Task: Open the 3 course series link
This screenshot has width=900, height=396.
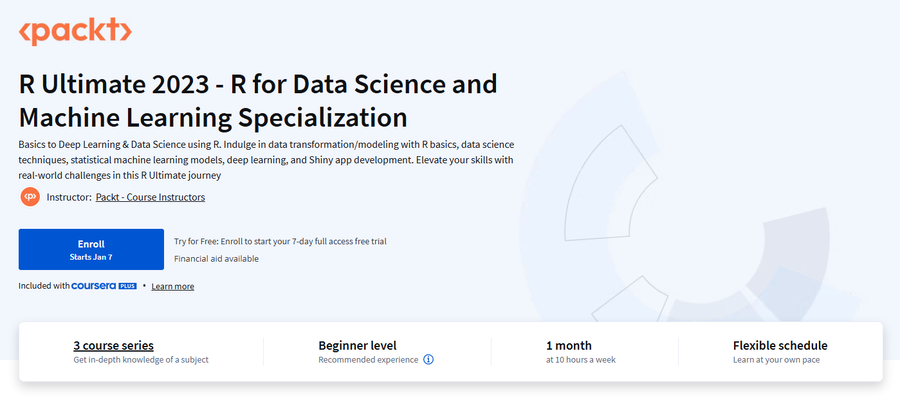Action: coord(114,345)
